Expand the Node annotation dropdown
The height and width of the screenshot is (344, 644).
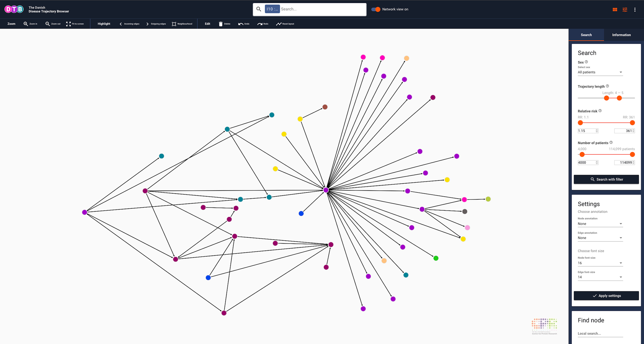(600, 224)
